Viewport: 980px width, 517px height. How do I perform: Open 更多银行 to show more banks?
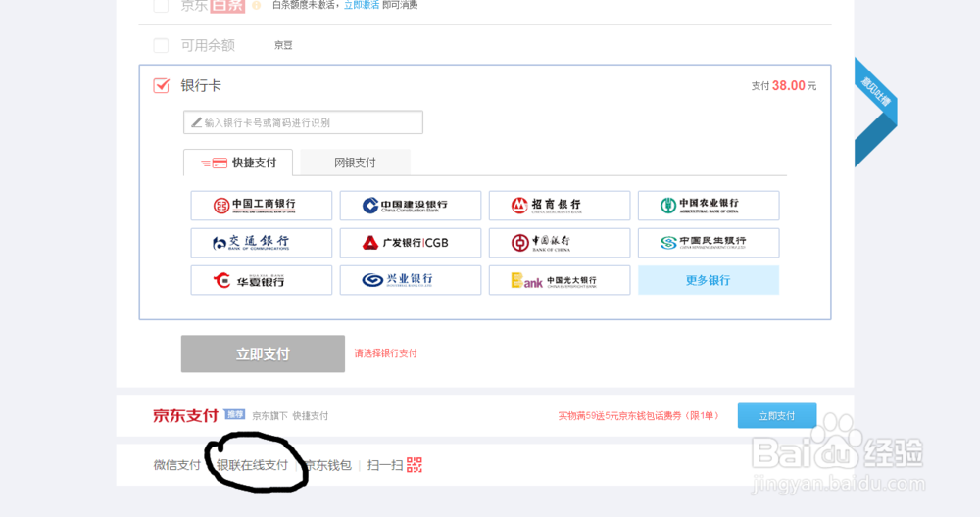tap(709, 280)
